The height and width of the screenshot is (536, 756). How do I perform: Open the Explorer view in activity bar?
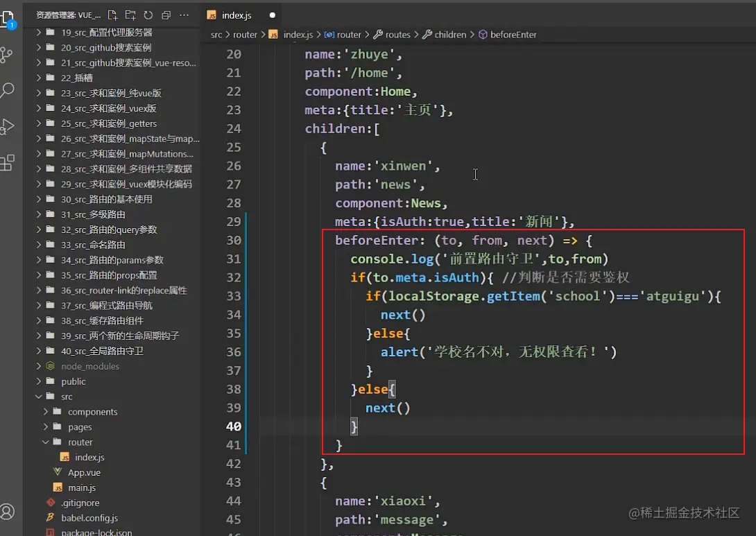point(8,20)
